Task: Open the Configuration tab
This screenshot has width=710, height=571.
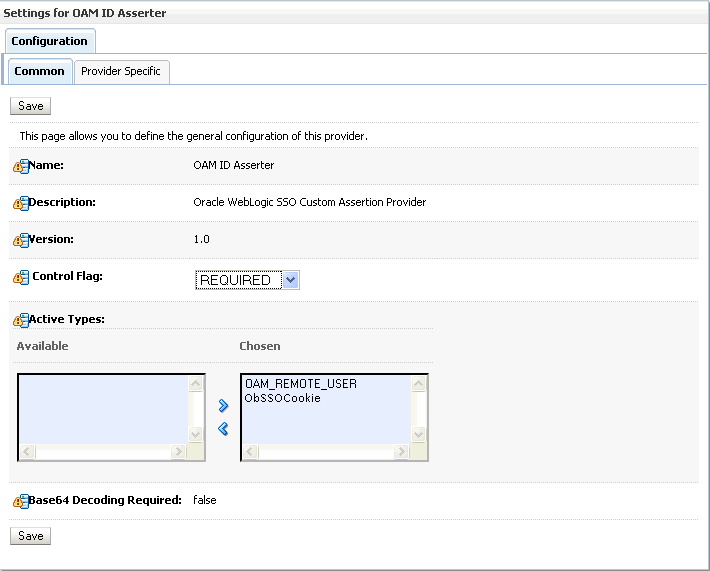Action: coord(50,41)
